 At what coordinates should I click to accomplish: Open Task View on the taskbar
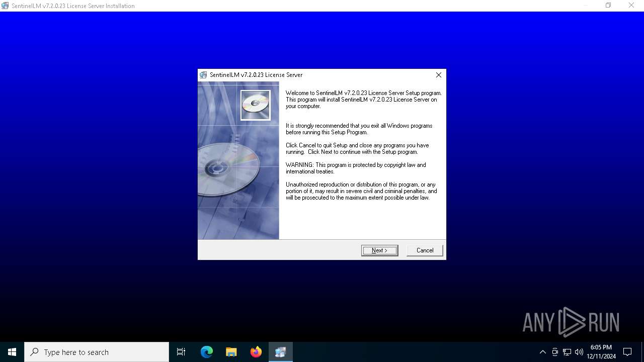[181, 352]
